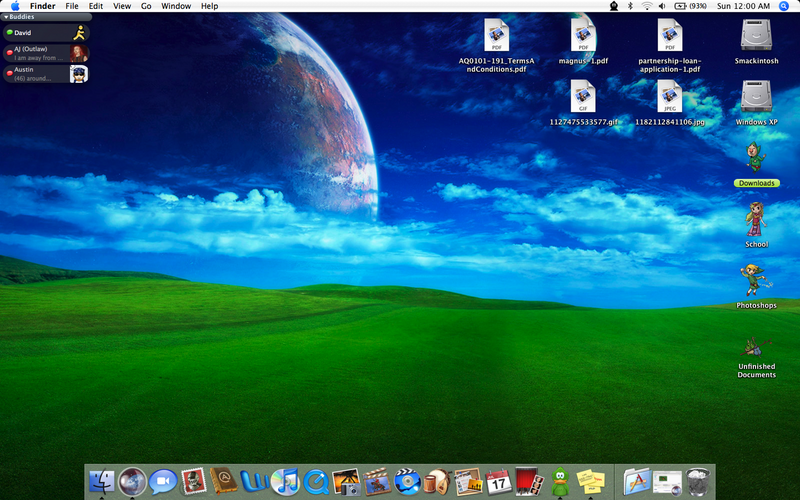The height and width of the screenshot is (500, 800).
Task: Open Spotlight search in the menu bar
Action: click(784, 6)
